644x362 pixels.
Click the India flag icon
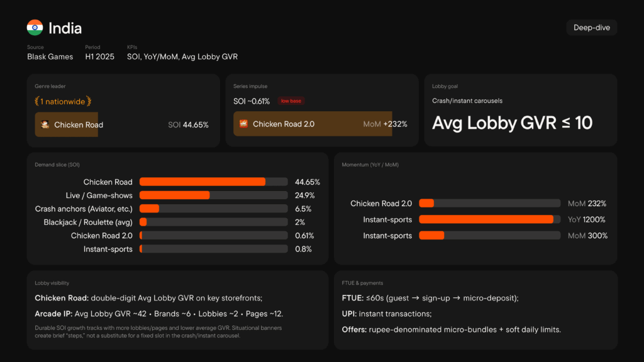click(x=35, y=28)
